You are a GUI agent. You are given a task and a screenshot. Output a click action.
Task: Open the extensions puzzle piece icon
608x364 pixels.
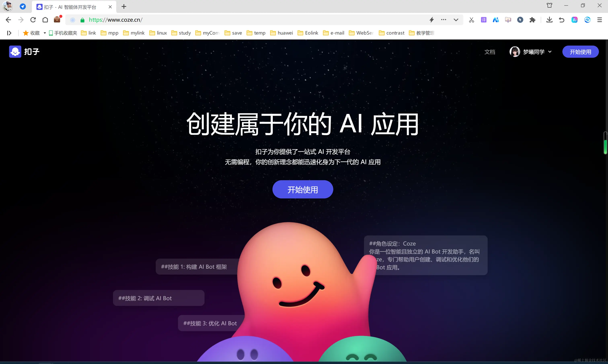pos(532,20)
